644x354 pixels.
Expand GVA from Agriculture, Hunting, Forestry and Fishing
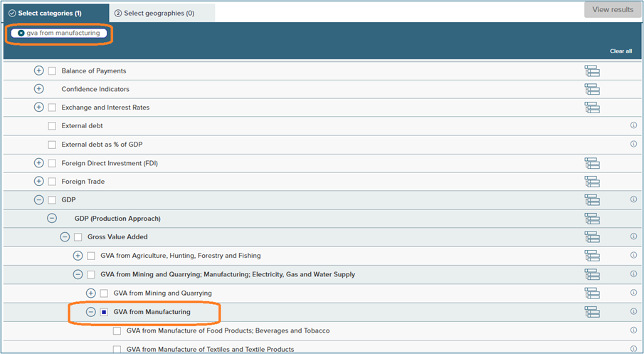pos(78,256)
